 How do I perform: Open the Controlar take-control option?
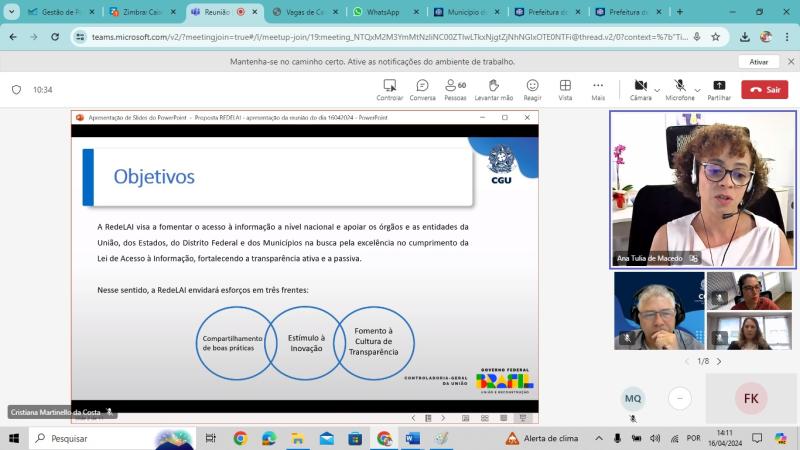coord(389,90)
